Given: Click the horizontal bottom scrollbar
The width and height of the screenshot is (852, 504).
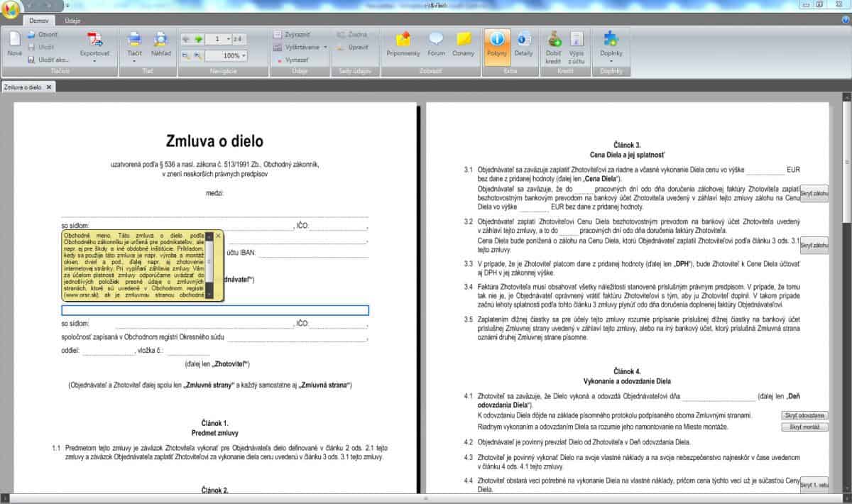Looking at the screenshot, I should 426,500.
